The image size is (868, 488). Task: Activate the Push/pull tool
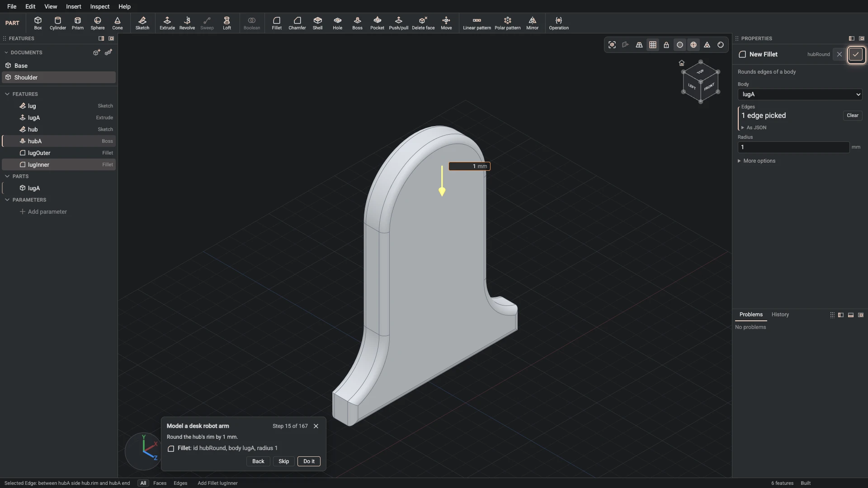[399, 23]
